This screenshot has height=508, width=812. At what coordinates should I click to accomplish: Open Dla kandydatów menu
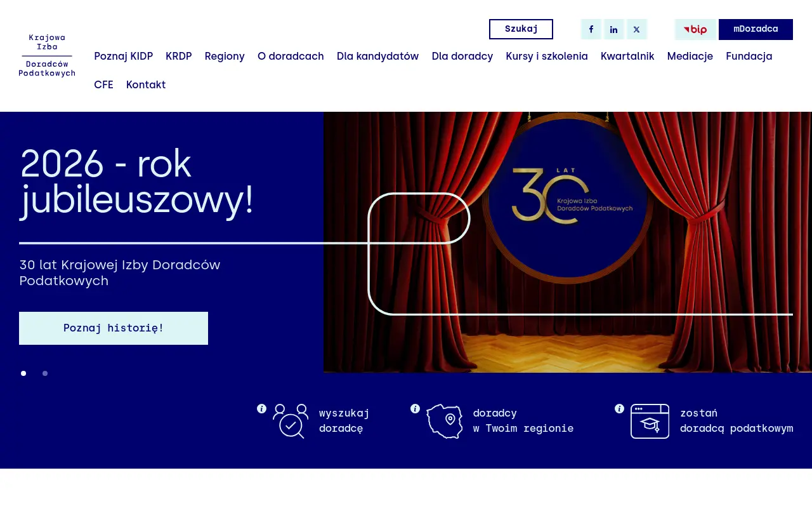pos(377,56)
